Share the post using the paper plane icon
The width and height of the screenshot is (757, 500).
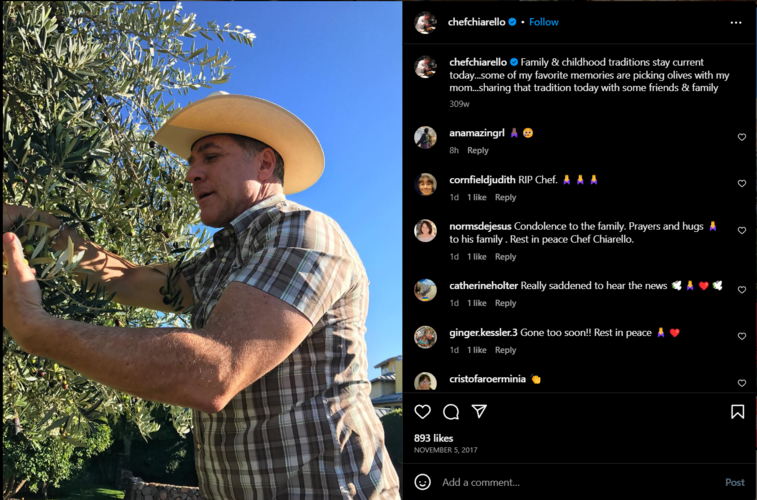coord(479,412)
